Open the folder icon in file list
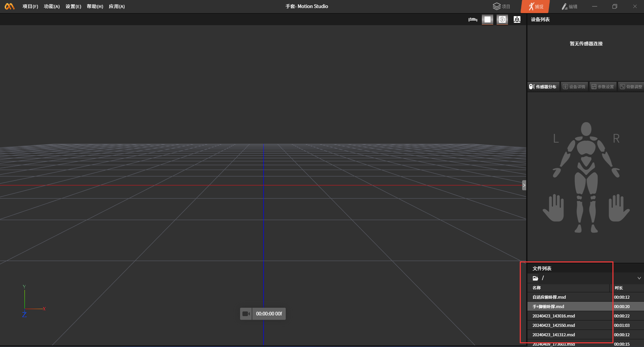The height and width of the screenshot is (347, 644). 535,278
